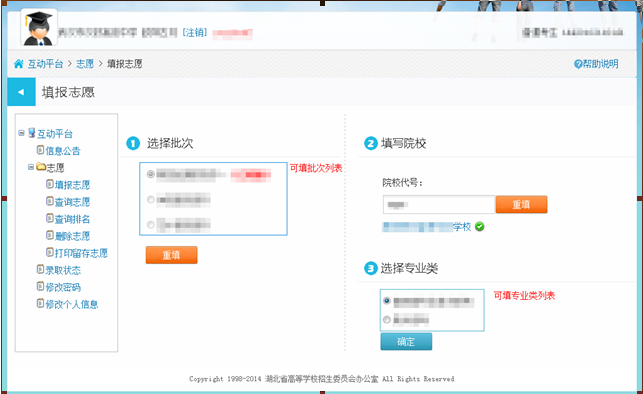
Task: Select 互动平台 in the tree
Action: coord(55,134)
